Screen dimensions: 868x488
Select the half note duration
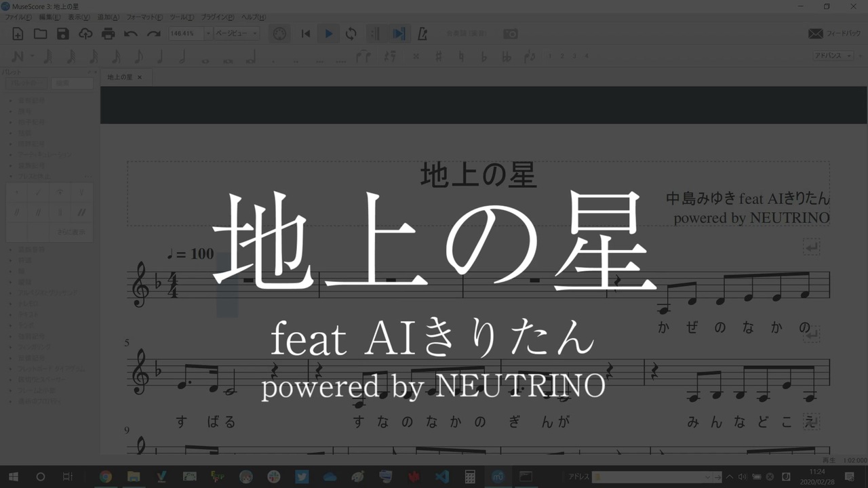click(182, 56)
